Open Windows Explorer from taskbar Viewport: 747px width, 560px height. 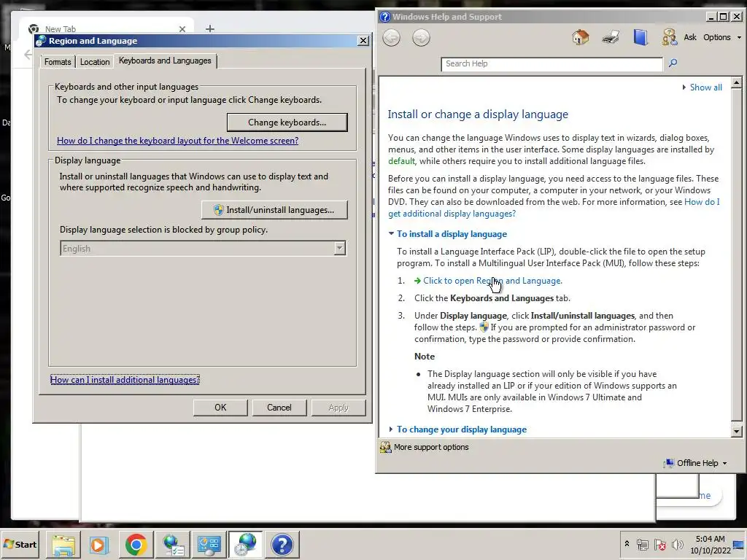[x=63, y=545]
